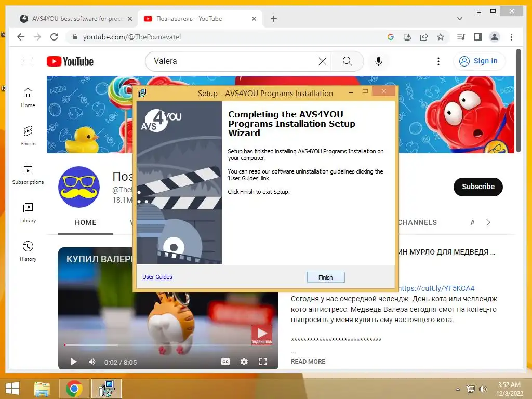Show hidden tray icons arrow
The width and height of the screenshot is (532, 399).
click(x=458, y=389)
